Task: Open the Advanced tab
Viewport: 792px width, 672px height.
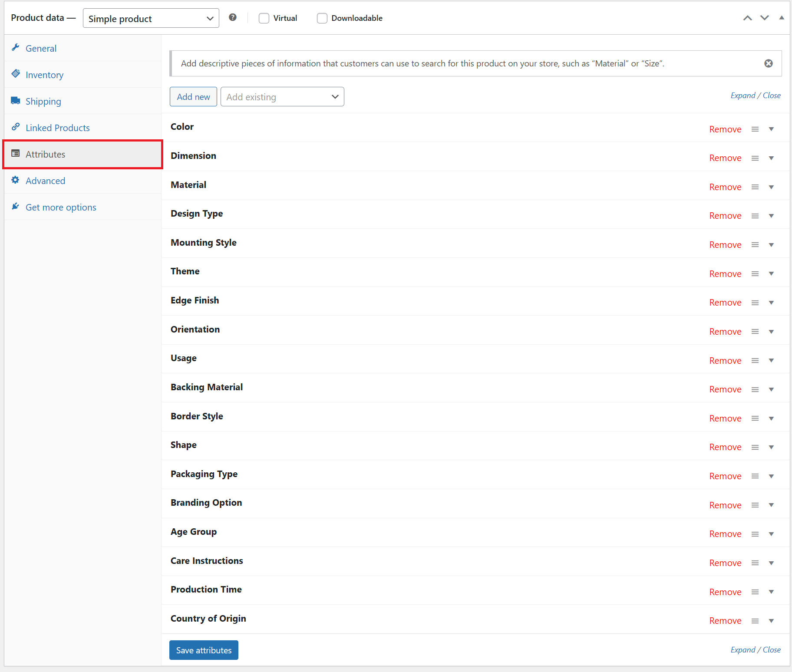Action: 82,181
